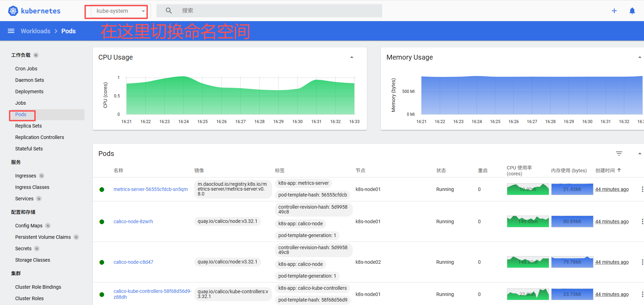Open Deployments in sidebar
The image size is (644, 305).
click(x=29, y=91)
